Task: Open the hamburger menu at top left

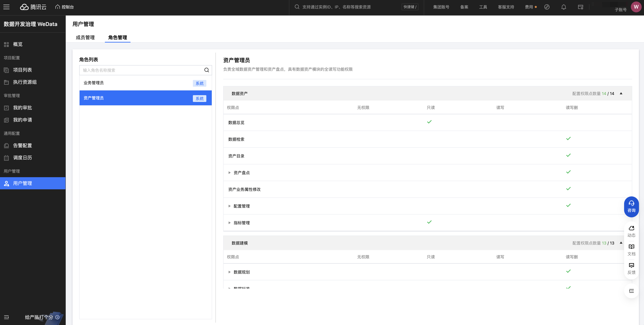Action: click(x=7, y=7)
